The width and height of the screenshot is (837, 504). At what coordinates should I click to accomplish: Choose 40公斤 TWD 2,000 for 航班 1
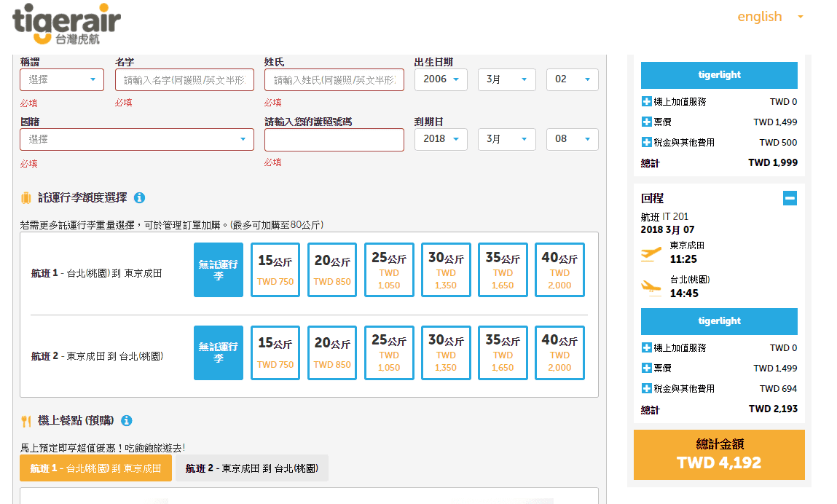(x=559, y=269)
